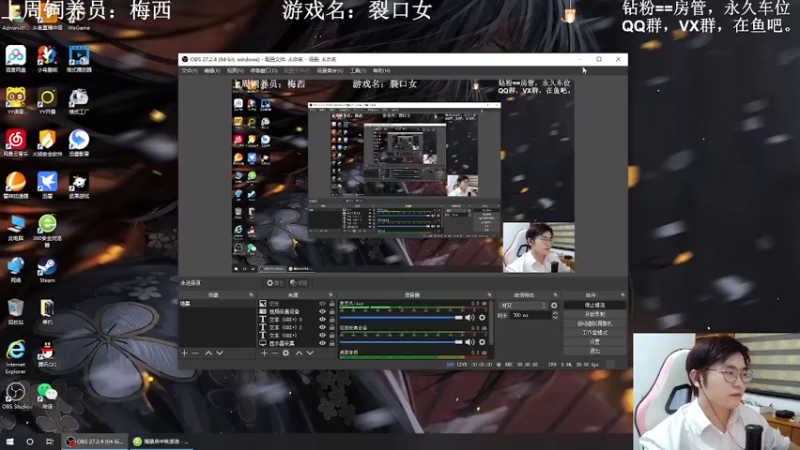Open the 腾讯QQ desktop icon
Viewport: 800px width, 450px height.
coord(47,354)
